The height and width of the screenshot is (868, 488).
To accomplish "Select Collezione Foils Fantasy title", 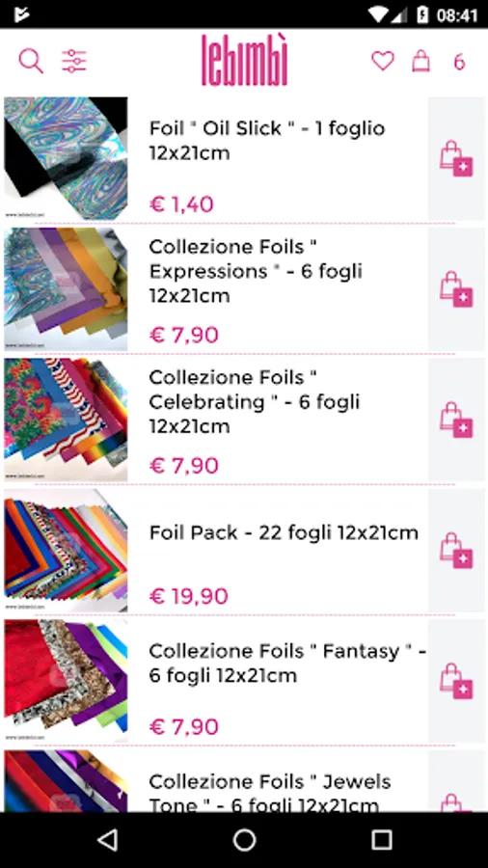I will (287, 664).
